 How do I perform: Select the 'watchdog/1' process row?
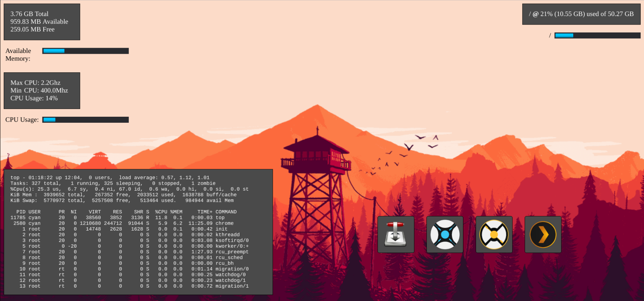(133, 280)
